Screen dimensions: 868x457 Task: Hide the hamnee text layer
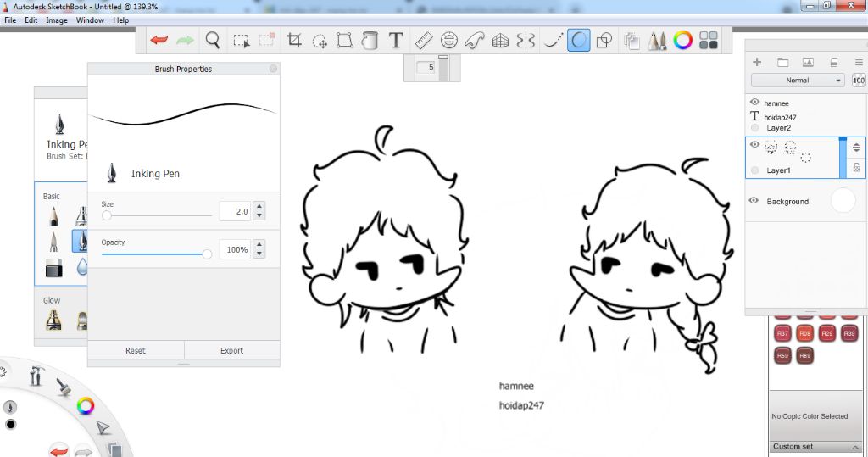pos(754,102)
